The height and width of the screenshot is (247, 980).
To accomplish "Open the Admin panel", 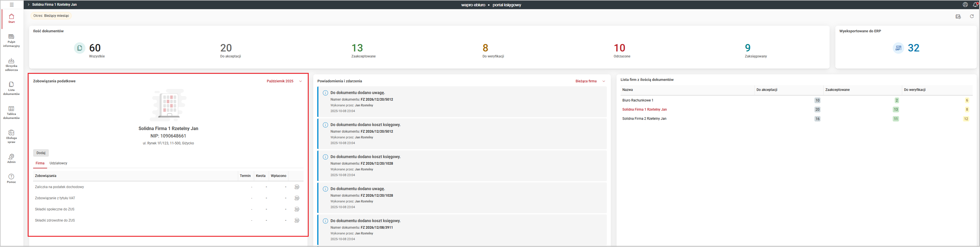I will click(x=11, y=158).
